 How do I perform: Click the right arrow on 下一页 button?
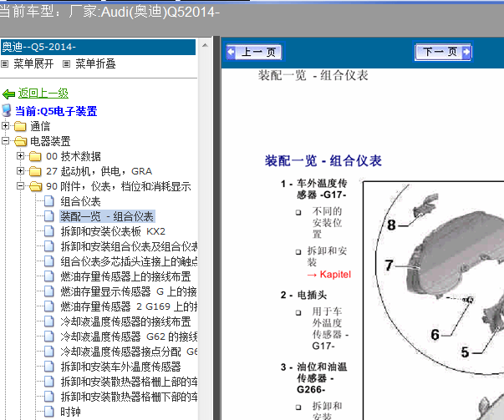[x=466, y=52]
